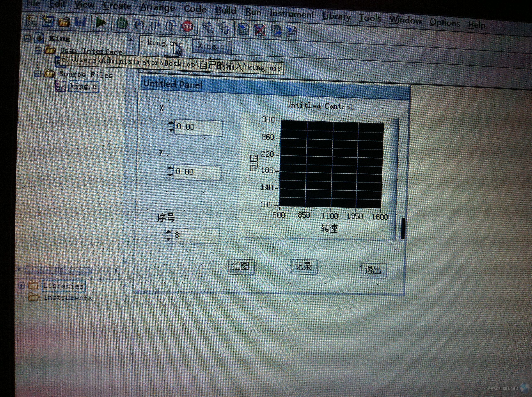Click the Open folder toolbar icon
Image resolution: width=532 pixels, height=397 pixels.
[64, 22]
